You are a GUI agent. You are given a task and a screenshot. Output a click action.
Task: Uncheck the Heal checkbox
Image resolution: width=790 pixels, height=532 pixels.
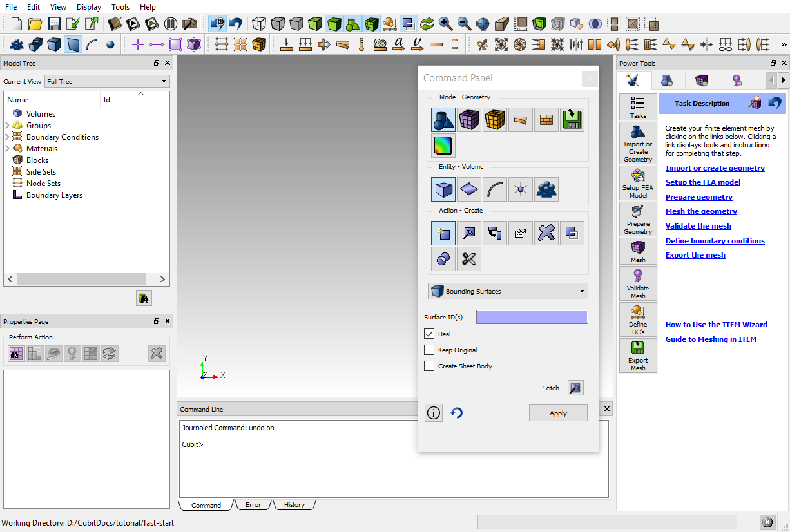[x=429, y=334]
